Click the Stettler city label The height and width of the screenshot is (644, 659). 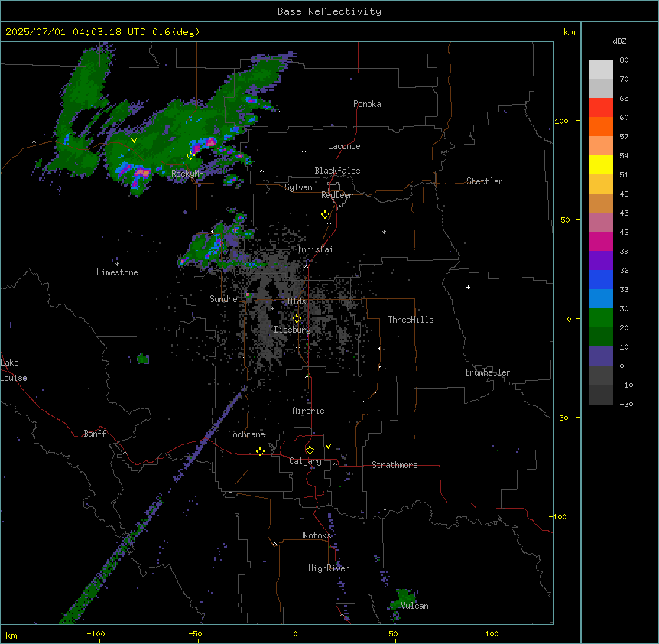[485, 181]
